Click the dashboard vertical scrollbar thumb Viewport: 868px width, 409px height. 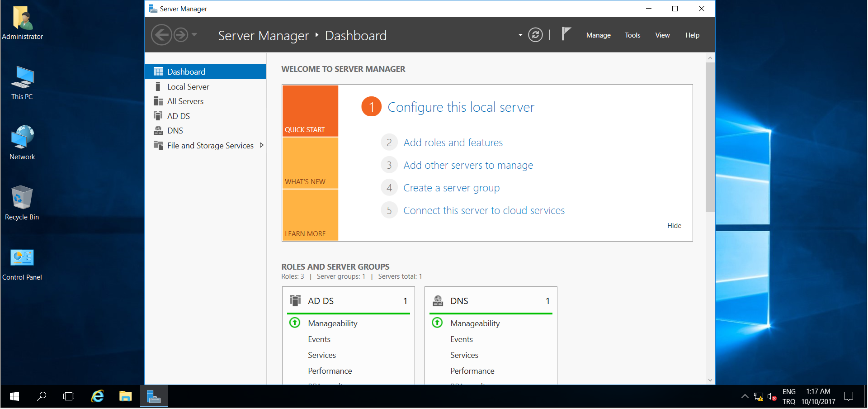[710, 137]
